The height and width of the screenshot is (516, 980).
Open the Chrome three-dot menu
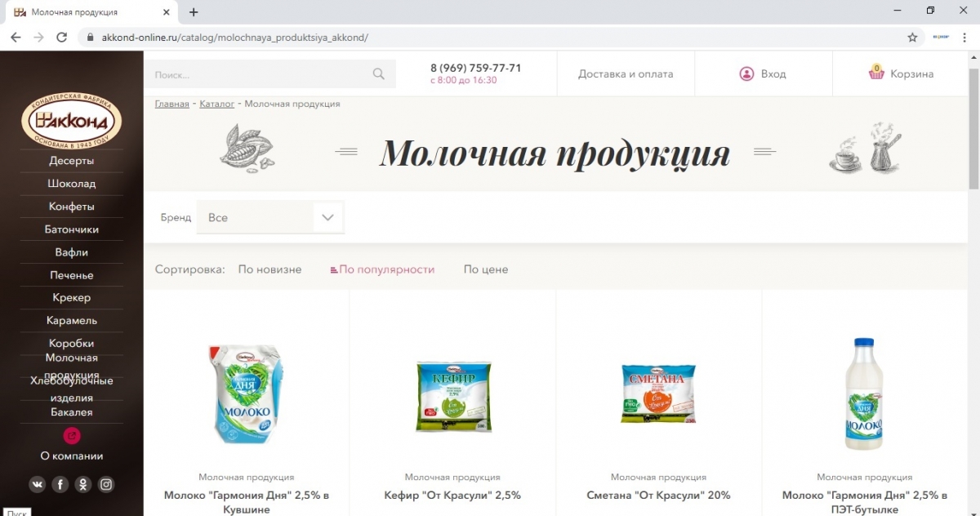(x=964, y=38)
